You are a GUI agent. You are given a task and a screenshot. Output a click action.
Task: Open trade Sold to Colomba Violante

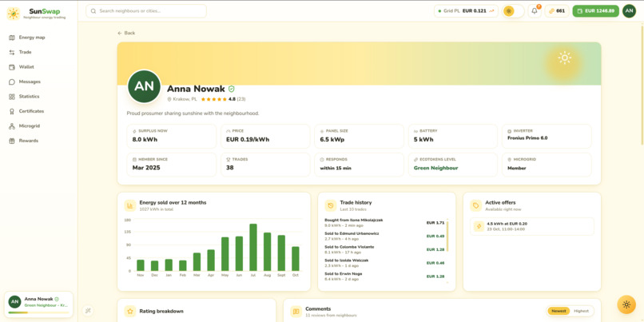point(384,249)
